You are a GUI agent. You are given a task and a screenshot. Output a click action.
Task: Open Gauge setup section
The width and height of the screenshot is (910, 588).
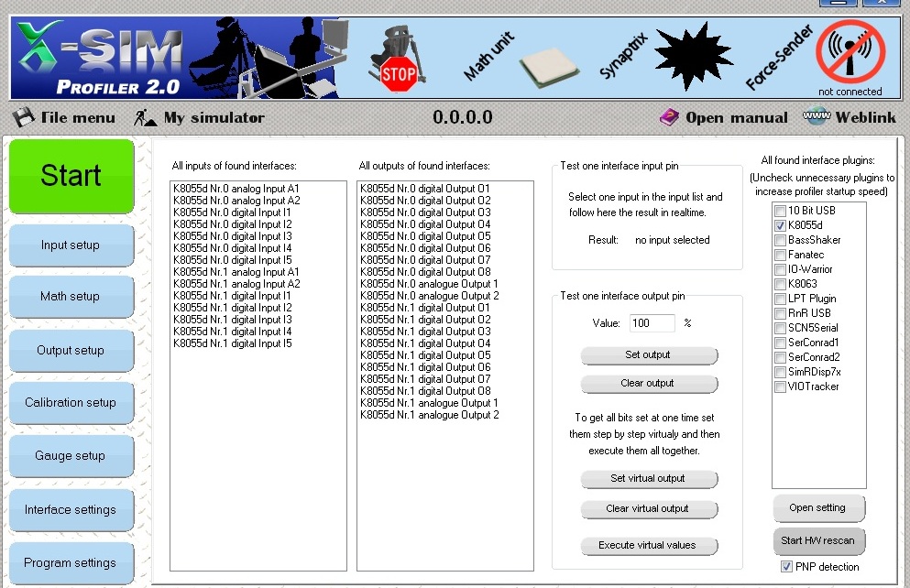[x=71, y=456]
